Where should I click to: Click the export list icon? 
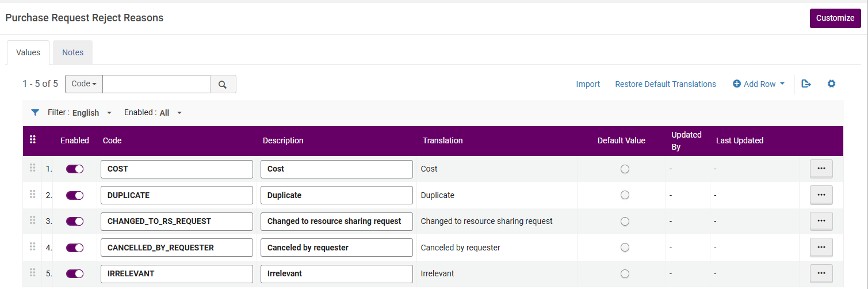pos(806,84)
